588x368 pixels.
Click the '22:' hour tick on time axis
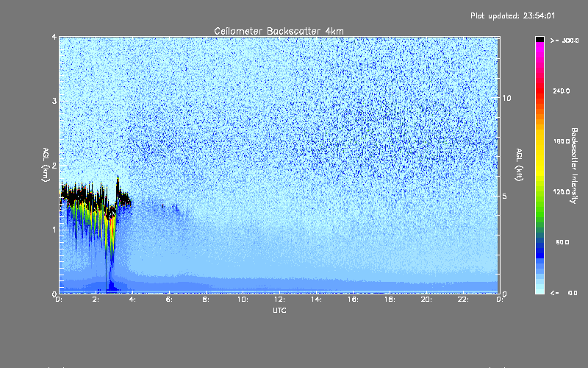pyautogui.click(x=463, y=300)
